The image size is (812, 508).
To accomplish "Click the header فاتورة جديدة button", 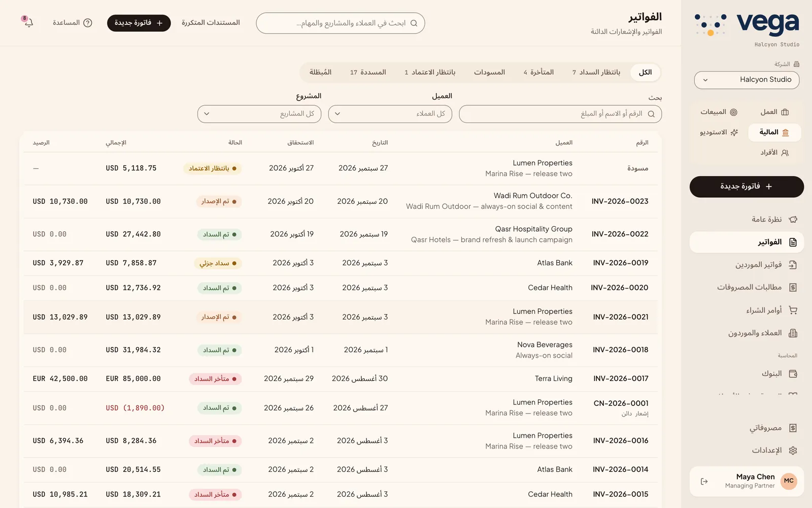I will click(139, 23).
